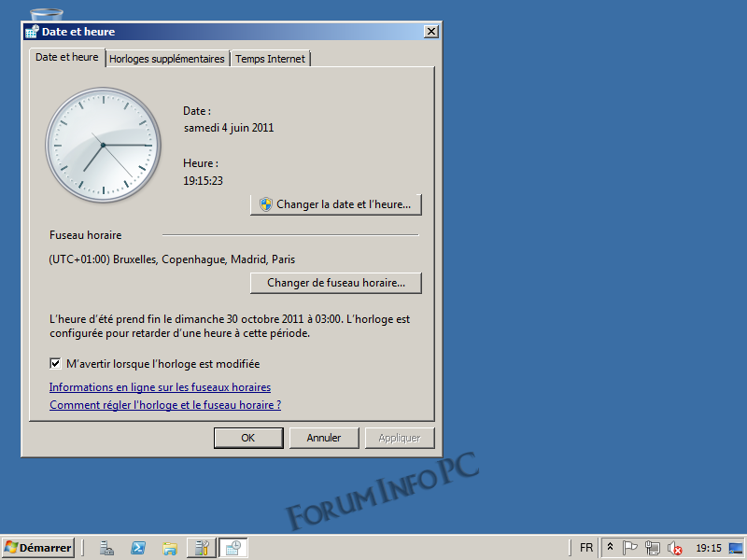Uncheck M'avertir lorsque l'horloge est modifiée
This screenshot has width=747, height=560.
55,364
